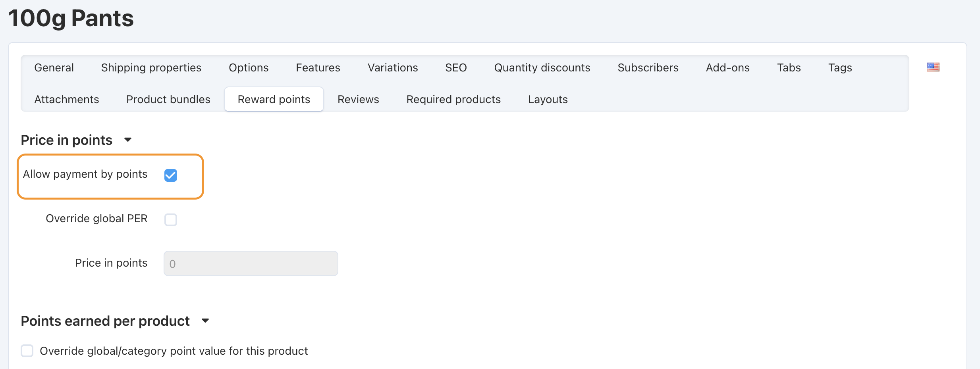Open the Options tab

point(249,67)
